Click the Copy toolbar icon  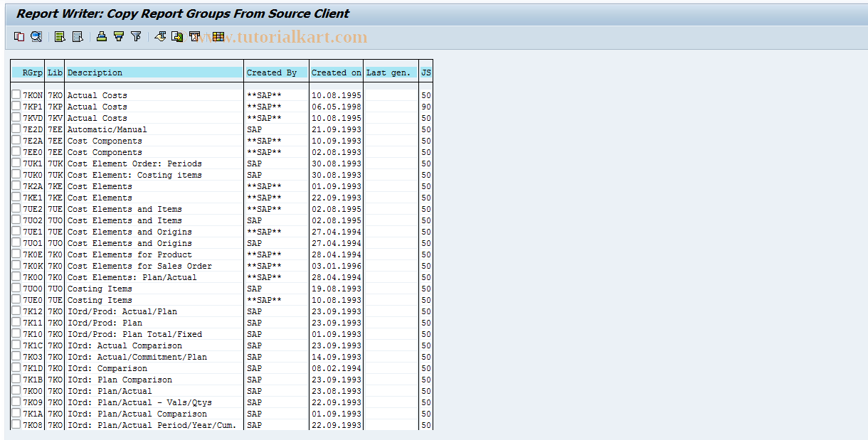coord(19,36)
